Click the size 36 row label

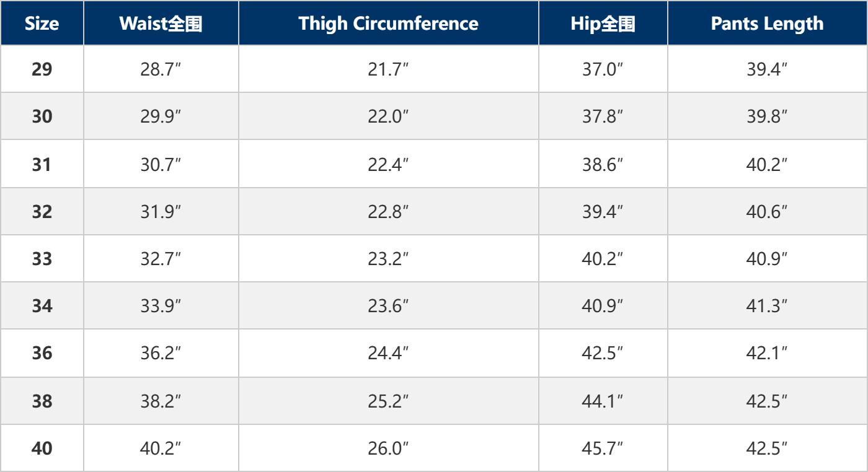42,353
